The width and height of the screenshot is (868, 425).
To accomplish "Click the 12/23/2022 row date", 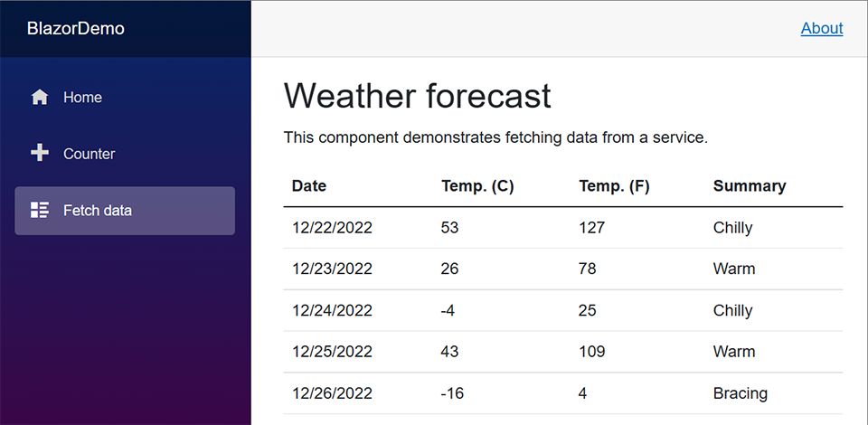I will 332,269.
